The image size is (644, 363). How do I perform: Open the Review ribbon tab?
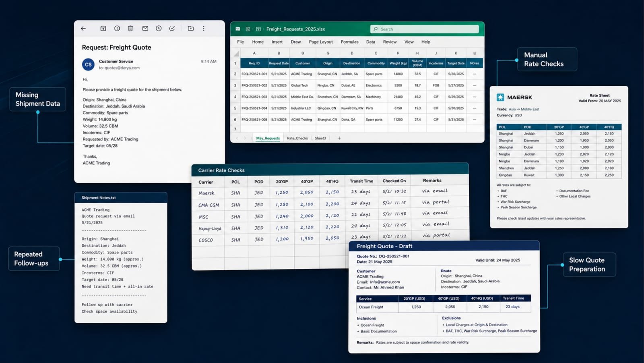390,42
